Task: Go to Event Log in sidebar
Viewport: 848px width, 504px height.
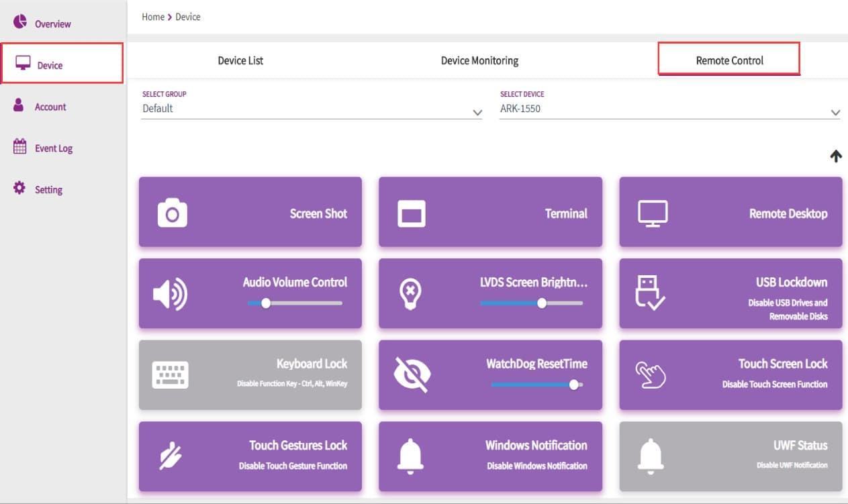Action: coord(53,148)
